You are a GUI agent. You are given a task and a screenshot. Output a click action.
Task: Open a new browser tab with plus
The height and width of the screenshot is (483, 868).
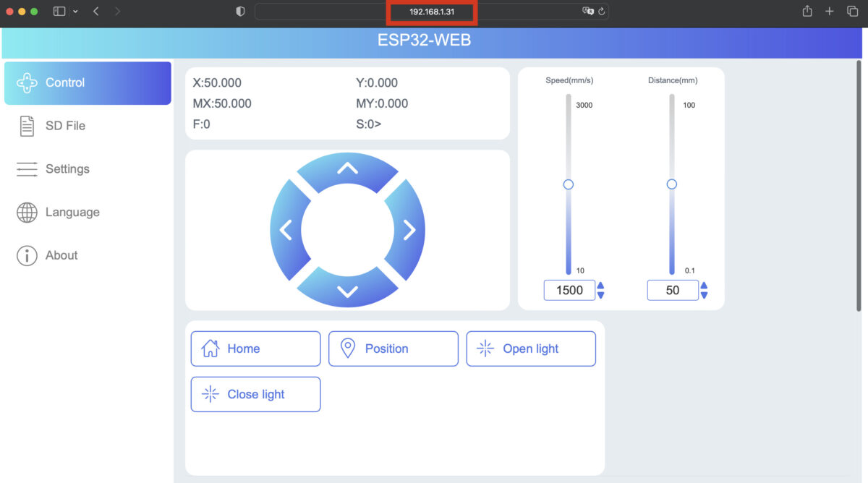pyautogui.click(x=830, y=12)
